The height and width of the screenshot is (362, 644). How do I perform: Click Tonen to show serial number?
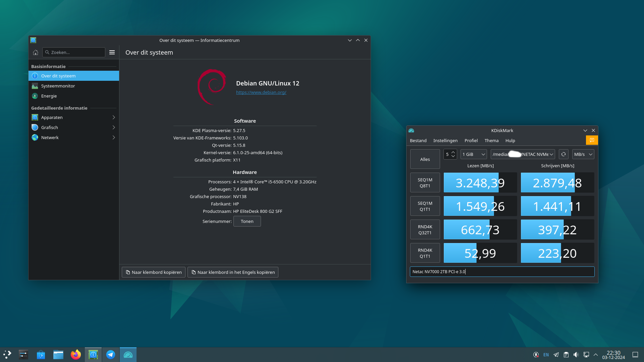pyautogui.click(x=247, y=221)
